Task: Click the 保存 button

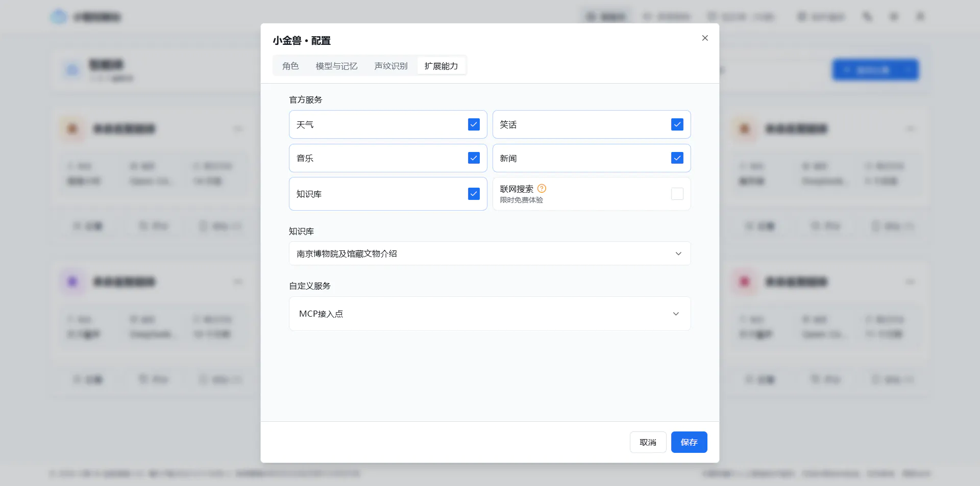Action: [x=689, y=442]
